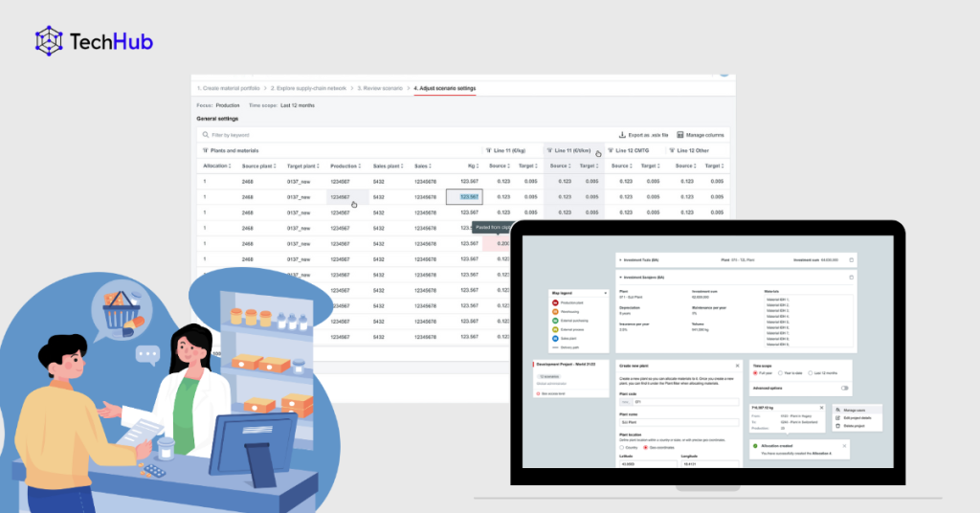
Task: Collapse the Investment Sarajevo (BA) section
Action: point(620,277)
